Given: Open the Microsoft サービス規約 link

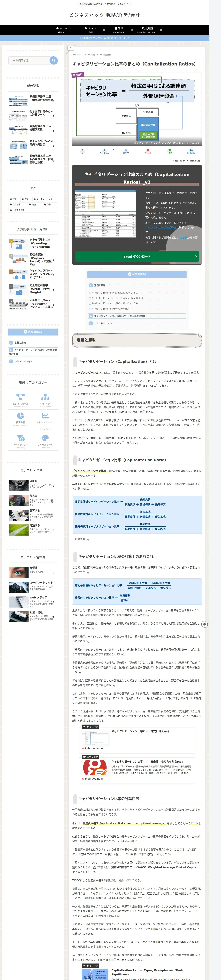Looking at the screenshot, I should click(x=161, y=228).
